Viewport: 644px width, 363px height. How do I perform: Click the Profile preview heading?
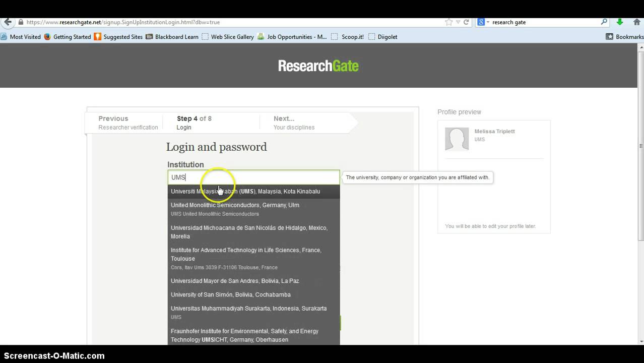(x=459, y=112)
